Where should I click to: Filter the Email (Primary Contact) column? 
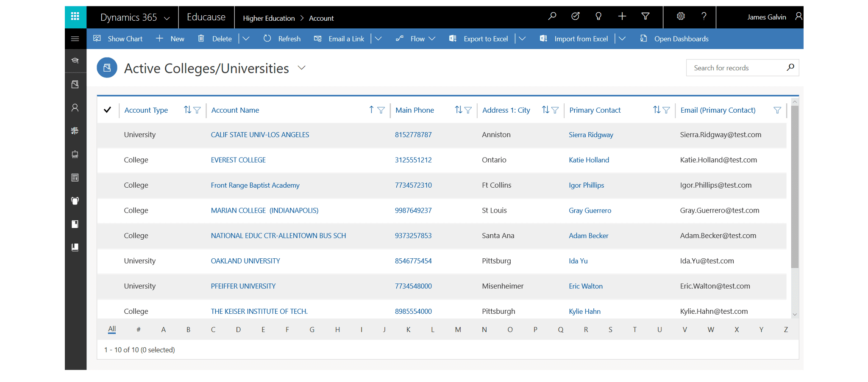777,110
